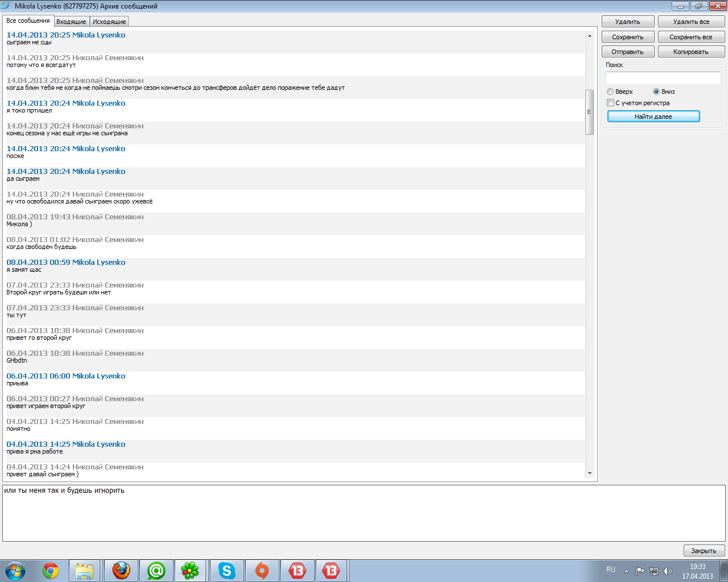This screenshot has width=728, height=582.
Task: Open the Mail.ru Agent taskbar icon
Action: coord(156,571)
